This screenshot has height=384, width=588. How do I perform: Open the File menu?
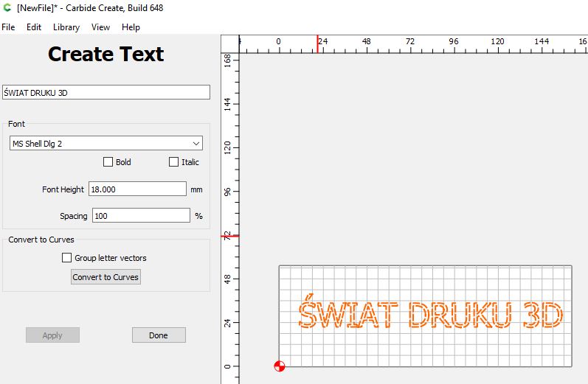(x=8, y=27)
